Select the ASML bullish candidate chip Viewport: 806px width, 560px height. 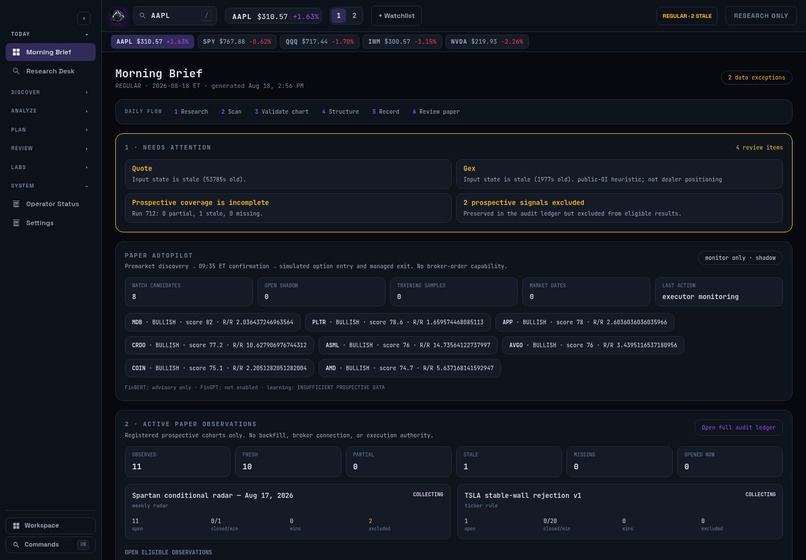point(408,345)
